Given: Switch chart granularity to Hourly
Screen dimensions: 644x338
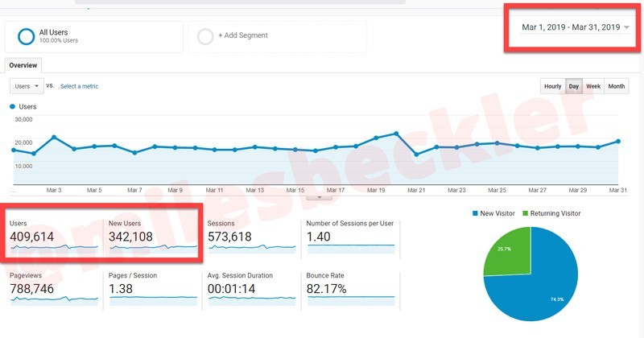Looking at the screenshot, I should point(552,86).
